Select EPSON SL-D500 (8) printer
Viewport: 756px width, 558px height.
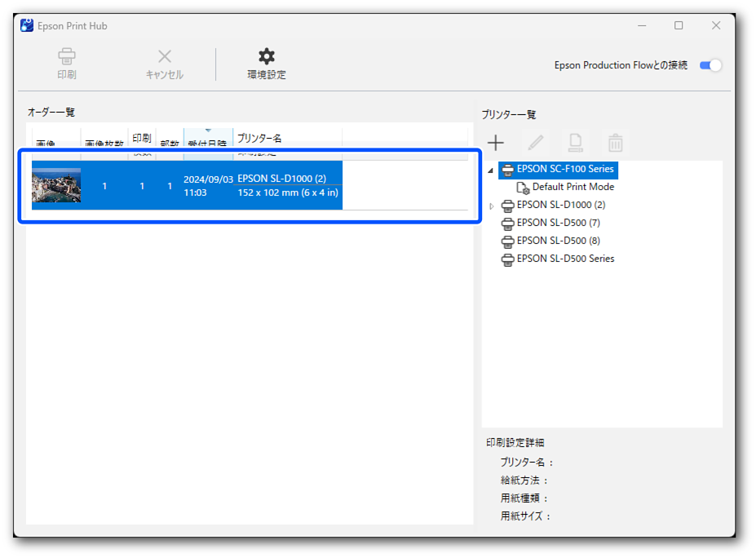click(558, 241)
